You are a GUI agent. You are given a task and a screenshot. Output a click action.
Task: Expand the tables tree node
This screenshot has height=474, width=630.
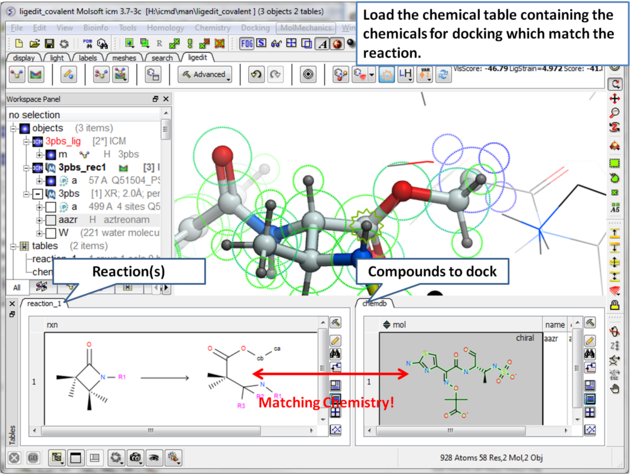(x=13, y=246)
